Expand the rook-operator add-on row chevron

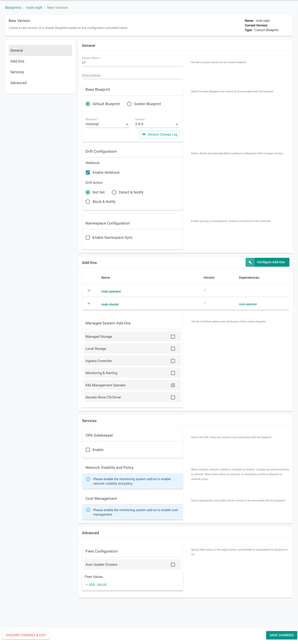tap(89, 291)
